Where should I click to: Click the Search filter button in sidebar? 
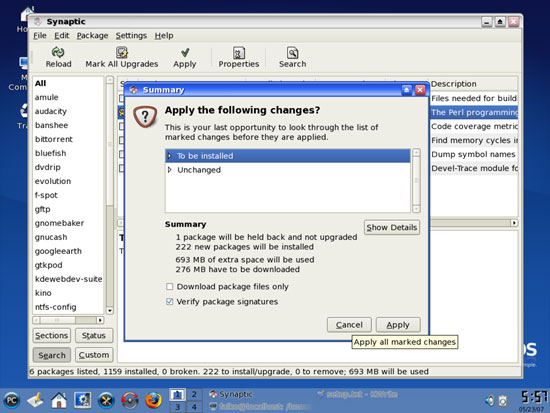[52, 355]
